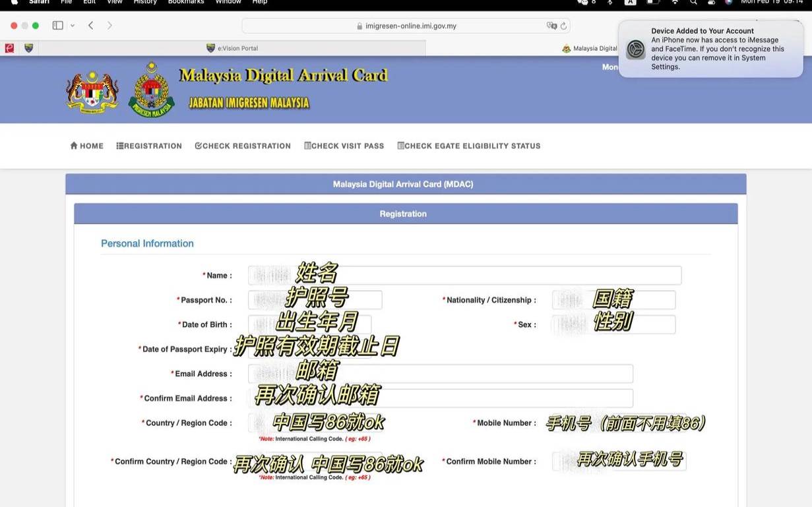Open the tab group dropdown chevron
Screen dimensions: 812x507
(x=73, y=26)
